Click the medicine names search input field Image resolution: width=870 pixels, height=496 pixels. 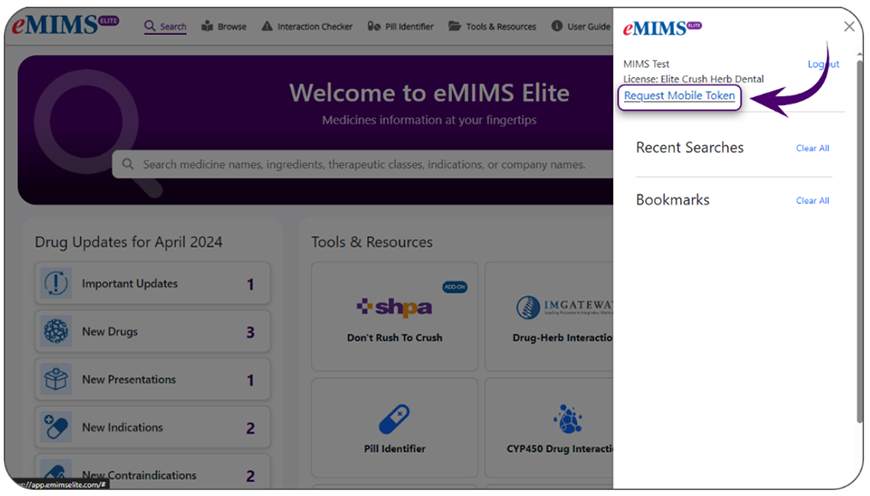(363, 164)
